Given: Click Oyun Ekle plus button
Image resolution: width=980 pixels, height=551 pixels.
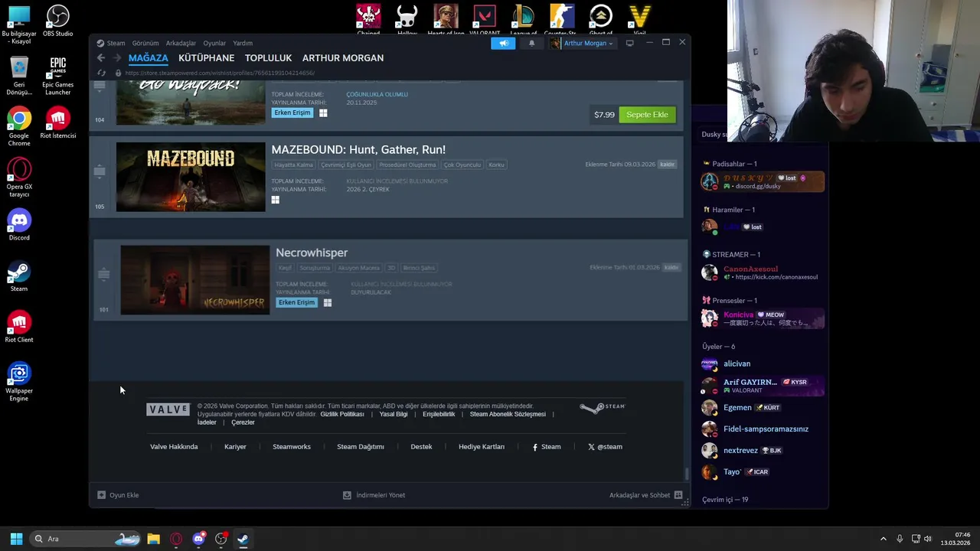Looking at the screenshot, I should point(118,495).
